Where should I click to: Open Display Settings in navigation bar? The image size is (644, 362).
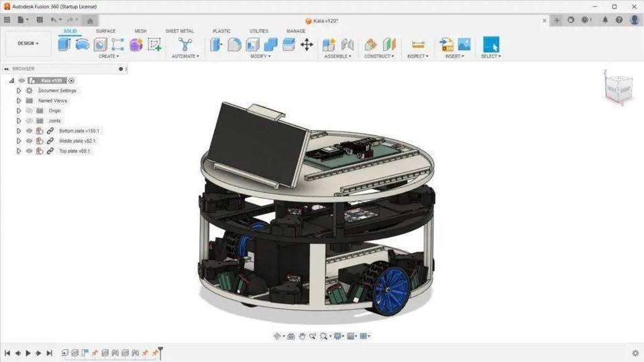(x=338, y=336)
